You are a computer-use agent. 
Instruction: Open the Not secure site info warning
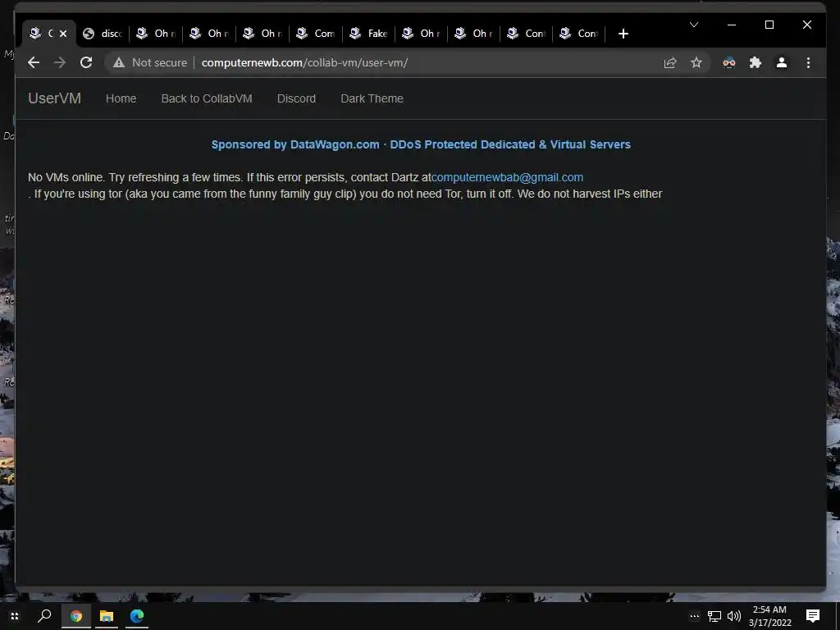pos(151,62)
